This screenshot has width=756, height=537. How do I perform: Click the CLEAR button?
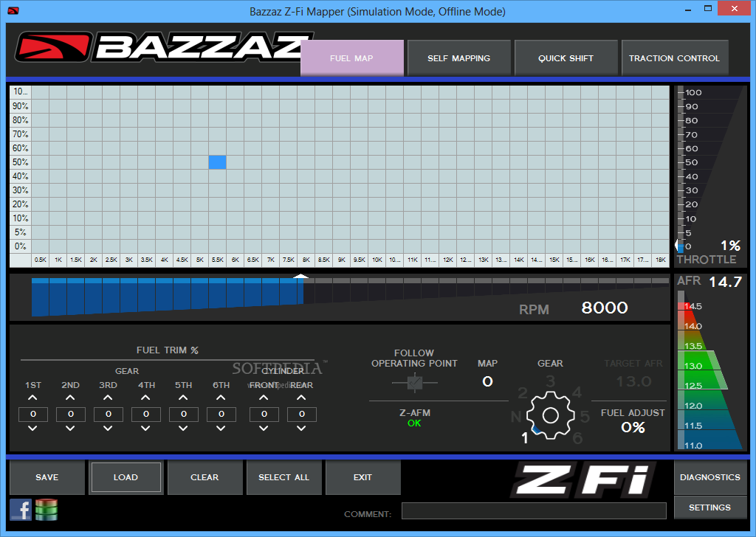point(205,477)
